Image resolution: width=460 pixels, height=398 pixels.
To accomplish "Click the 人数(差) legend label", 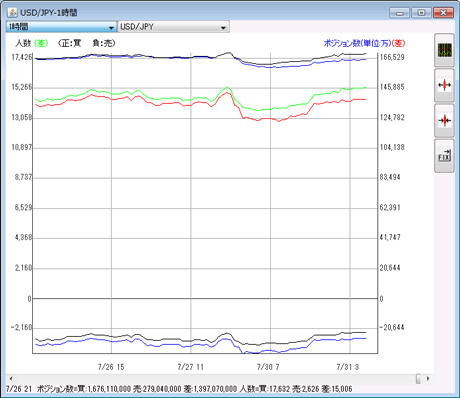I will click(x=32, y=43).
